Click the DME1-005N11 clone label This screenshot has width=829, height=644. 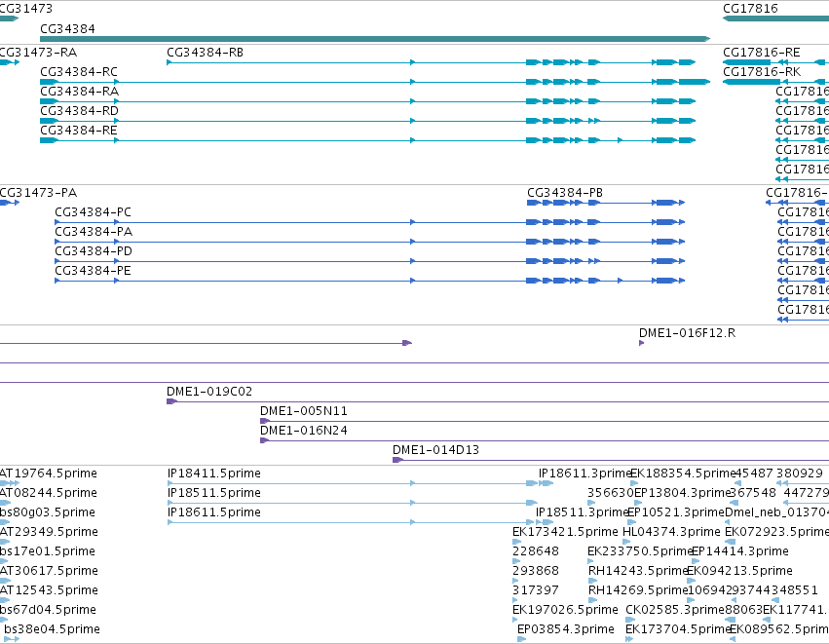point(304,411)
